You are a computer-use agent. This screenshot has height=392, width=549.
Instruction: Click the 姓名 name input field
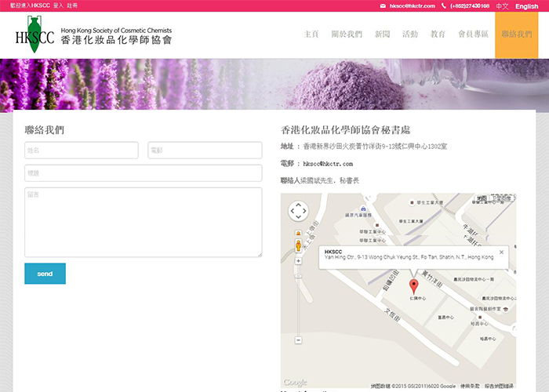pyautogui.click(x=81, y=150)
